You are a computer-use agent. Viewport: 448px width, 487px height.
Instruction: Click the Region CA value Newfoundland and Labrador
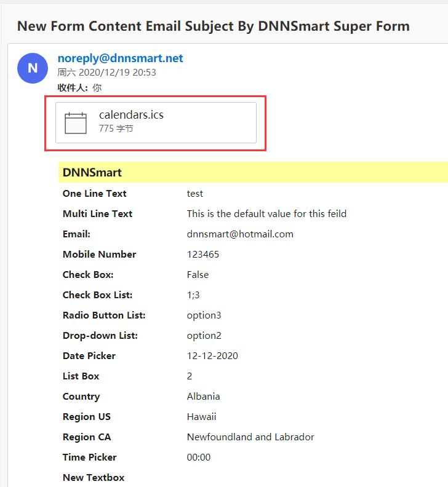(x=250, y=437)
